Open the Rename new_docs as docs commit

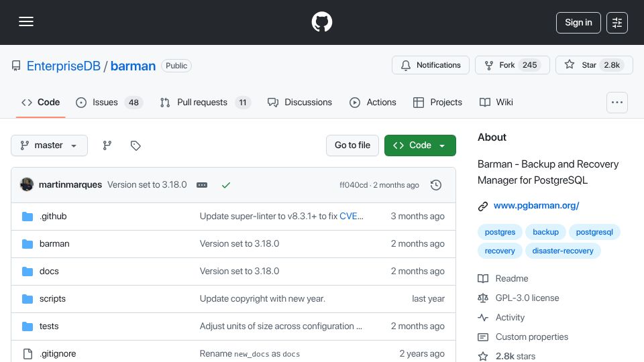click(250, 354)
